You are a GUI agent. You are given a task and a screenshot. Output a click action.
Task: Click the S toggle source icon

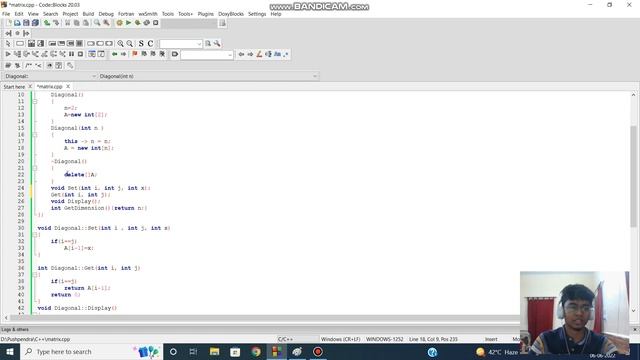(141, 43)
